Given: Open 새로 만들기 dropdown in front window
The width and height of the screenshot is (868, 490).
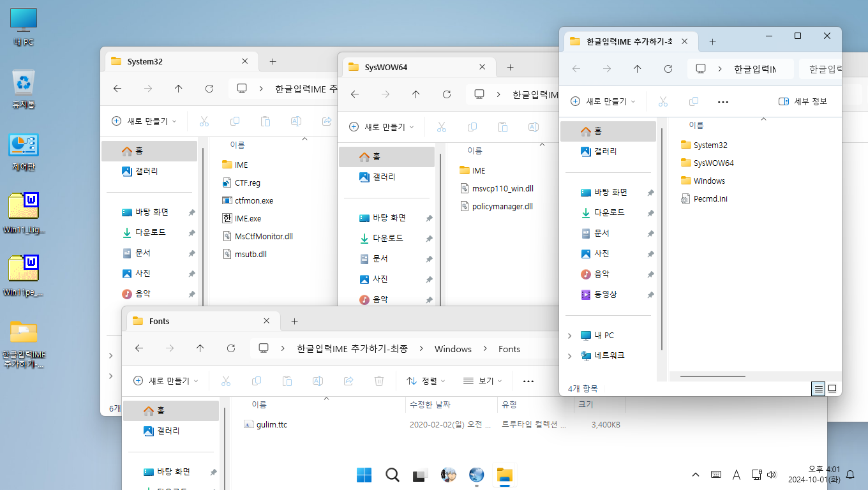Looking at the screenshot, I should click(x=602, y=101).
